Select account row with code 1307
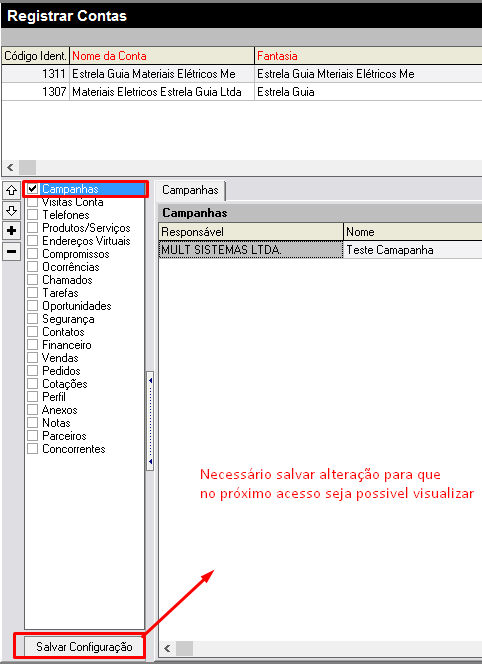This screenshot has height=664, width=482. [x=242, y=92]
